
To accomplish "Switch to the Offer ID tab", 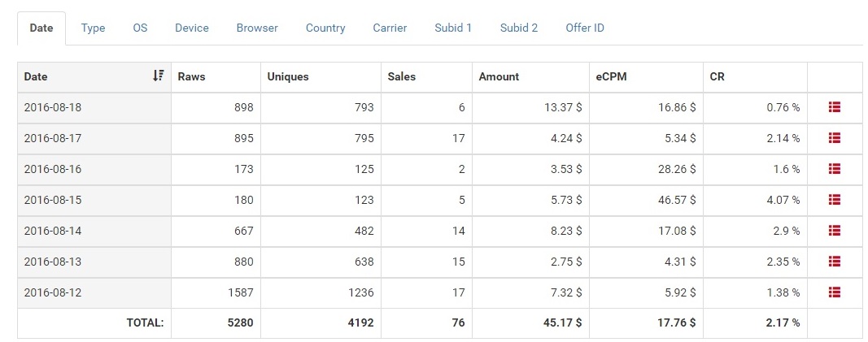I will (x=585, y=28).
